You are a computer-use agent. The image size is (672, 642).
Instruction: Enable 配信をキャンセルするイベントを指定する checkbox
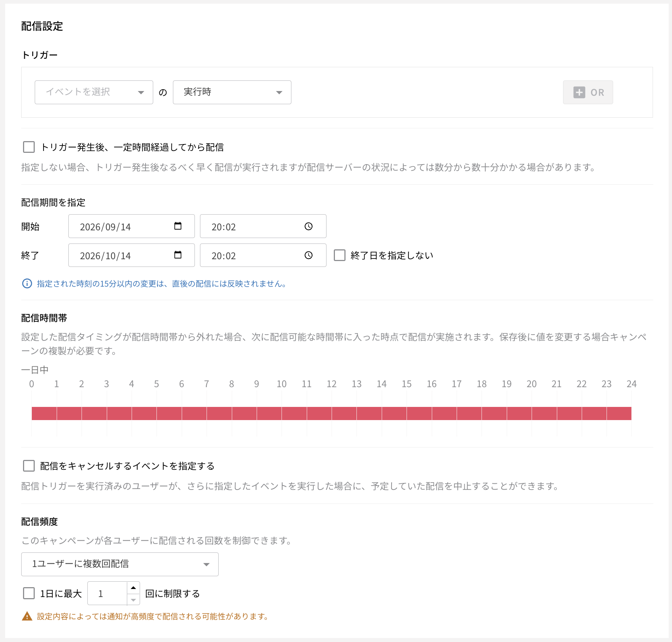pos(29,466)
